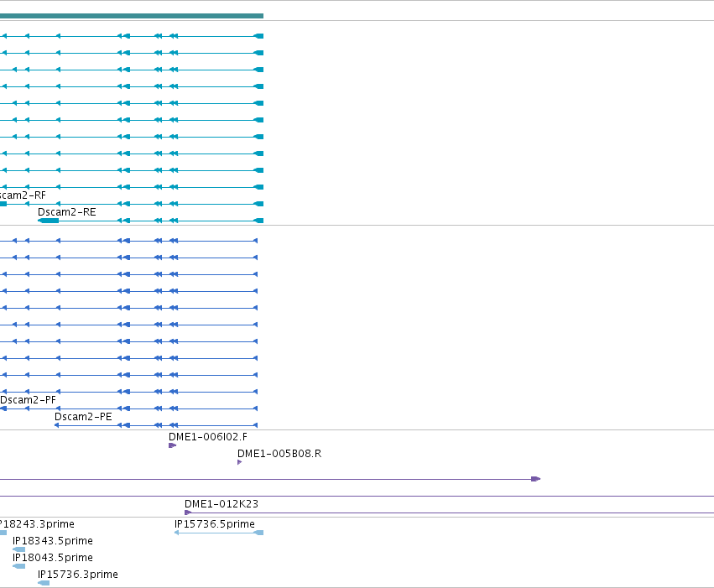Image resolution: width=714 pixels, height=588 pixels.
Task: Click the IP18343.5prime label
Action: click(53, 541)
